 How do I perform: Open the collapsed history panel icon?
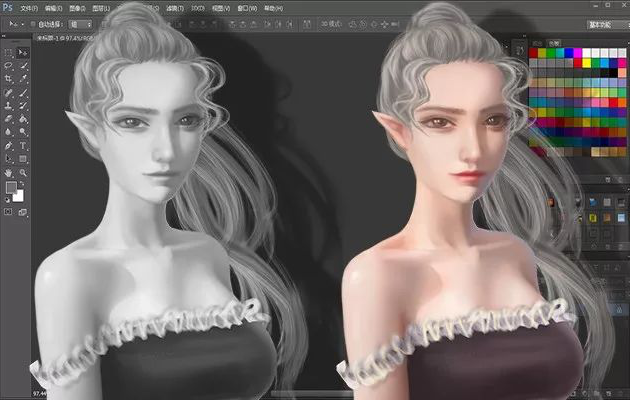tap(519, 51)
